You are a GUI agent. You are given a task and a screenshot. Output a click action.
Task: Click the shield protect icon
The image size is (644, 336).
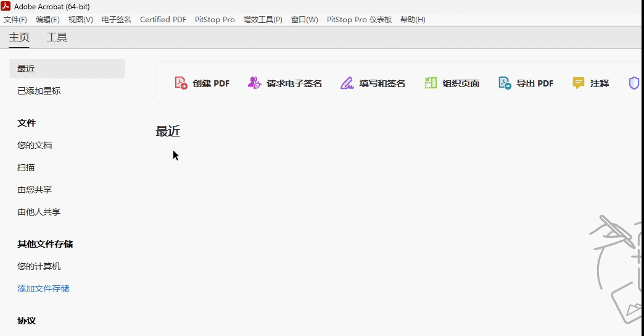point(634,83)
